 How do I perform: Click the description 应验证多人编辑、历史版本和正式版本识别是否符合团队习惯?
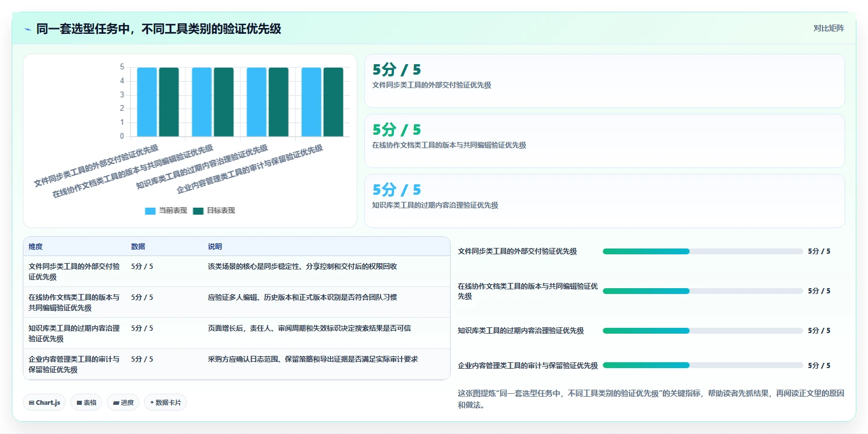tap(303, 297)
